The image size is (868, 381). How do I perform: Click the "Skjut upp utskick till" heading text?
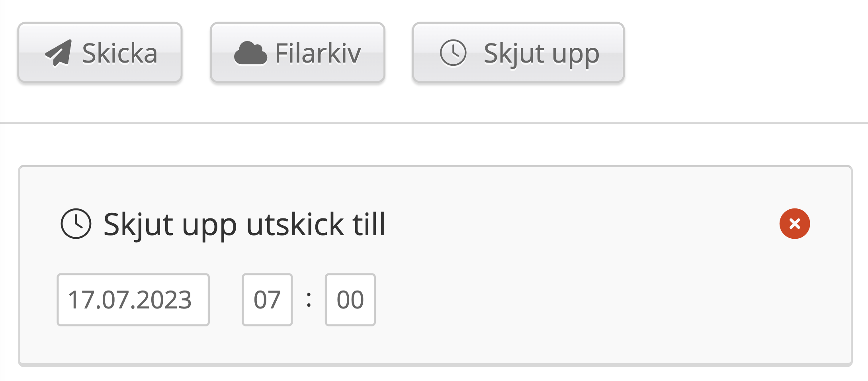coord(244,224)
